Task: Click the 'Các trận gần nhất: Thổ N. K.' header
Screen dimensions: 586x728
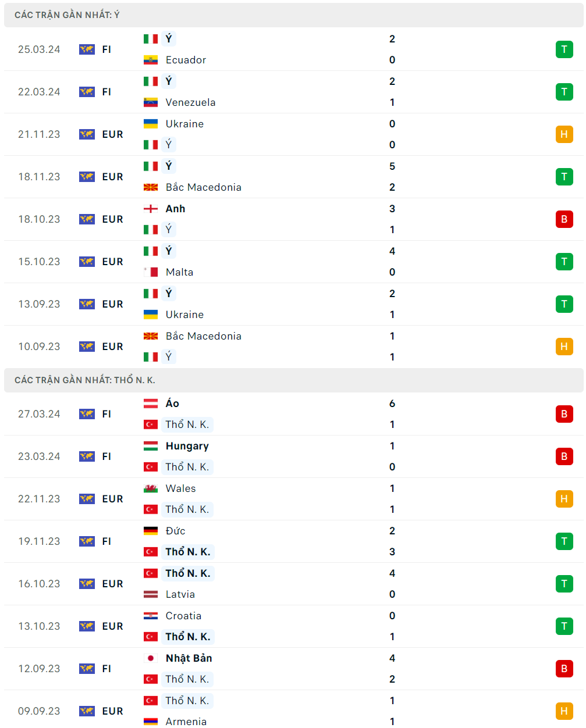Action: (x=84, y=380)
